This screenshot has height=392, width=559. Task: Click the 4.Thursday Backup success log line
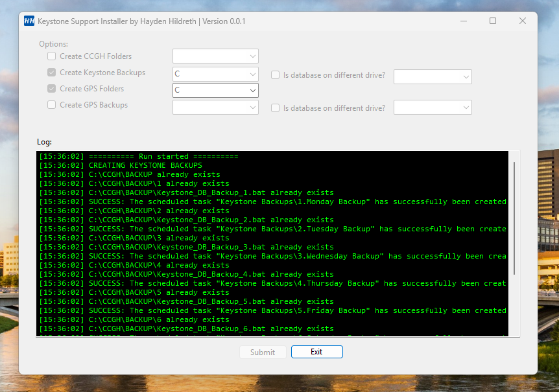click(x=273, y=283)
